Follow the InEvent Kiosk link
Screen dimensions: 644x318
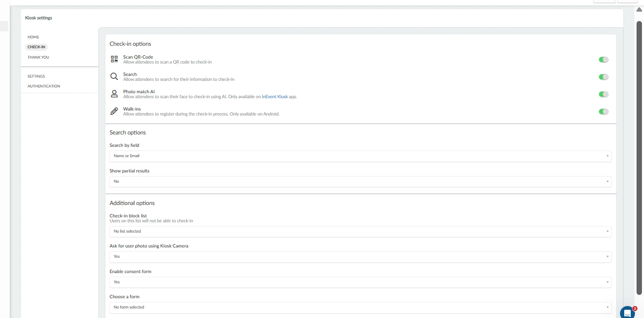275,97
